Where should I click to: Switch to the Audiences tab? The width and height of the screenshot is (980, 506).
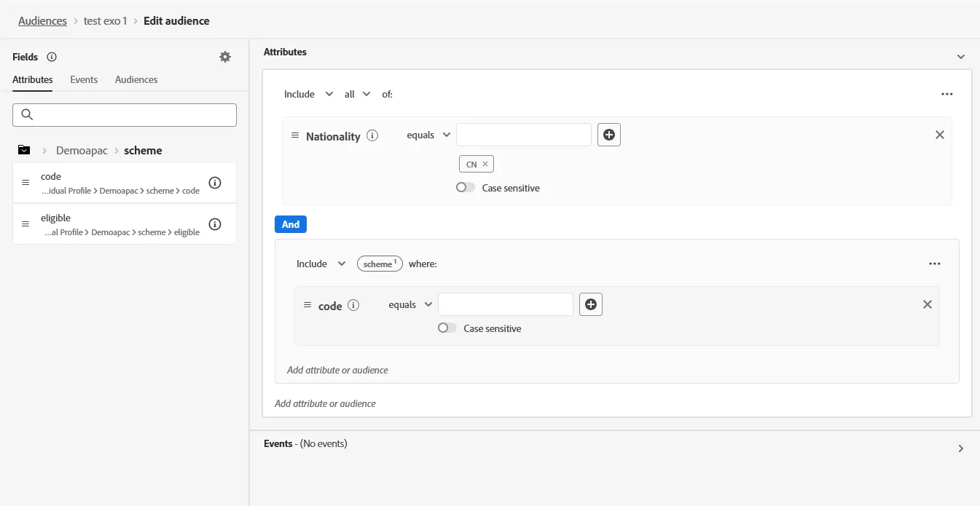pyautogui.click(x=136, y=79)
